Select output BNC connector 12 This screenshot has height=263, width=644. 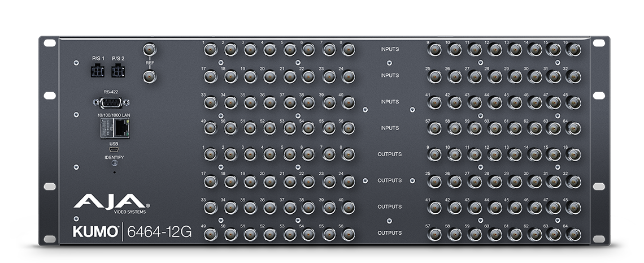pyautogui.click(x=494, y=155)
